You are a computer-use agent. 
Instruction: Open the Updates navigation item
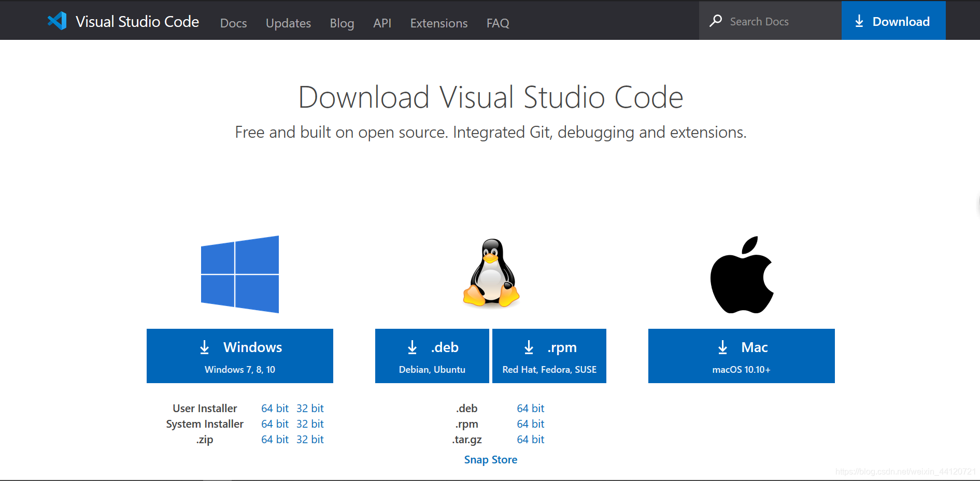tap(288, 23)
